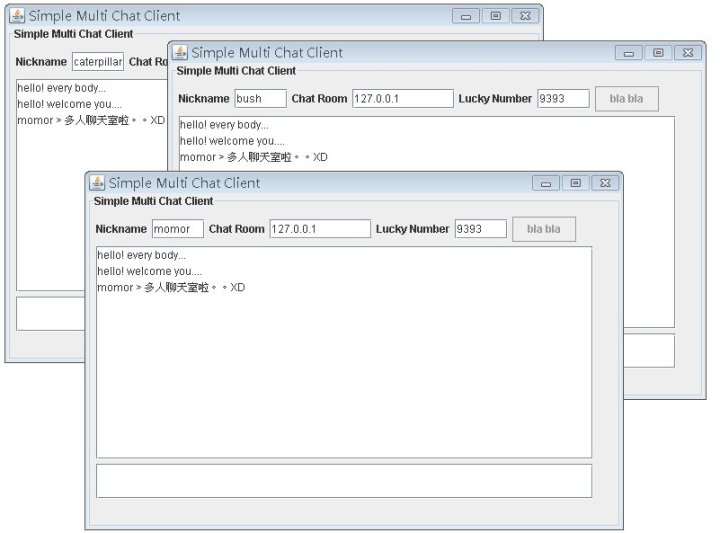The height and width of the screenshot is (533, 720).
Task: Click the message input box in momor's window
Action: 343,480
